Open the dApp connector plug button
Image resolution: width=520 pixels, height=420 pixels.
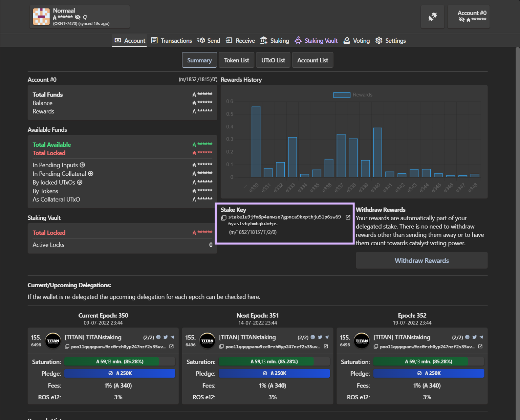coord(432,17)
